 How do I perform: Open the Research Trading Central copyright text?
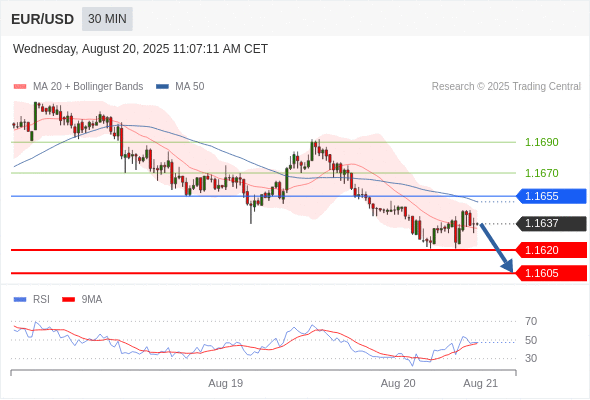(506, 87)
